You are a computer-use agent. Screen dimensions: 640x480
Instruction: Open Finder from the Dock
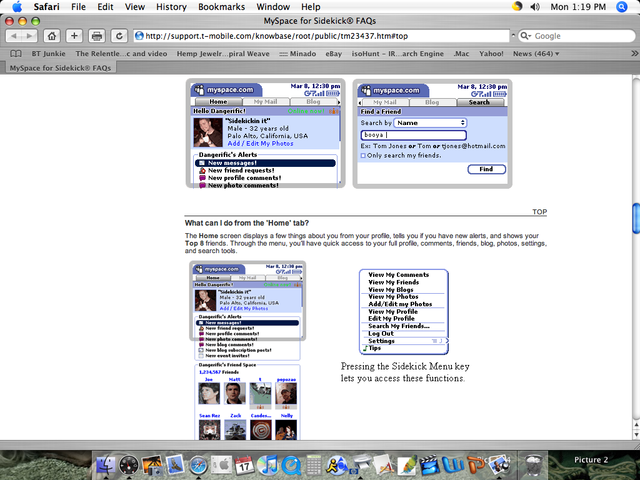tap(106, 464)
